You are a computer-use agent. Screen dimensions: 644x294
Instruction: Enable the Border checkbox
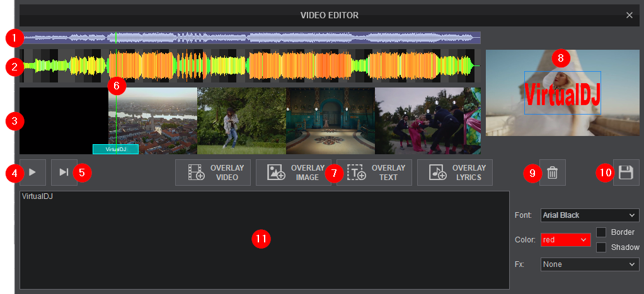point(601,232)
